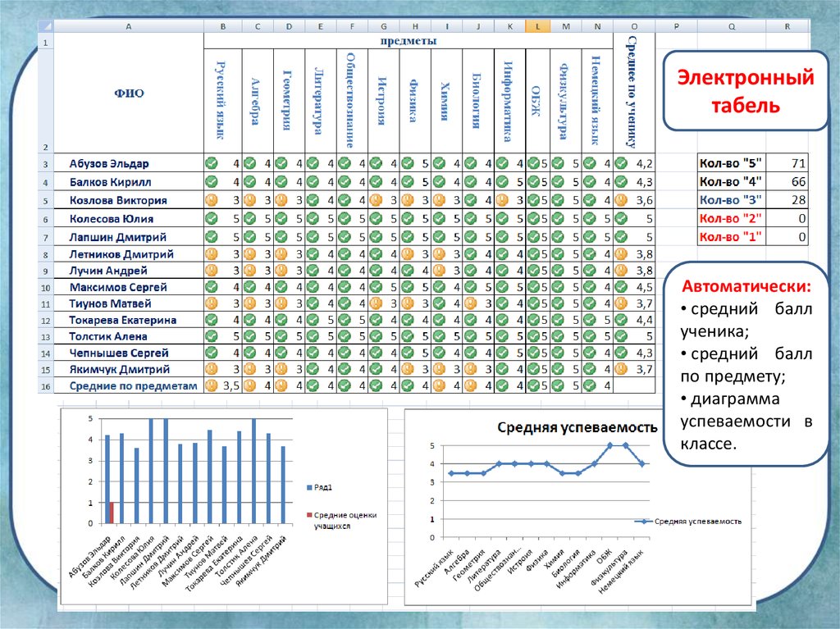Click the Ряд1 legend entry in bar chart

tap(319, 487)
